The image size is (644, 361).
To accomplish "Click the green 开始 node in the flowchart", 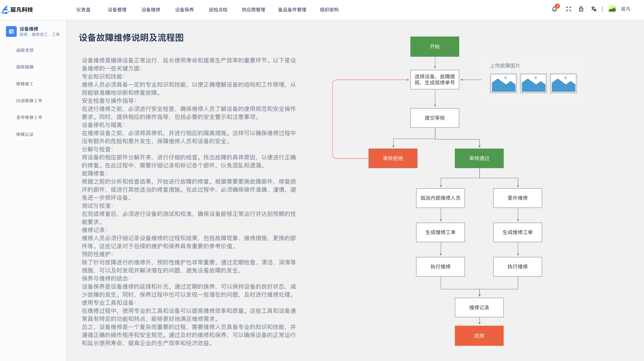I will [x=435, y=46].
